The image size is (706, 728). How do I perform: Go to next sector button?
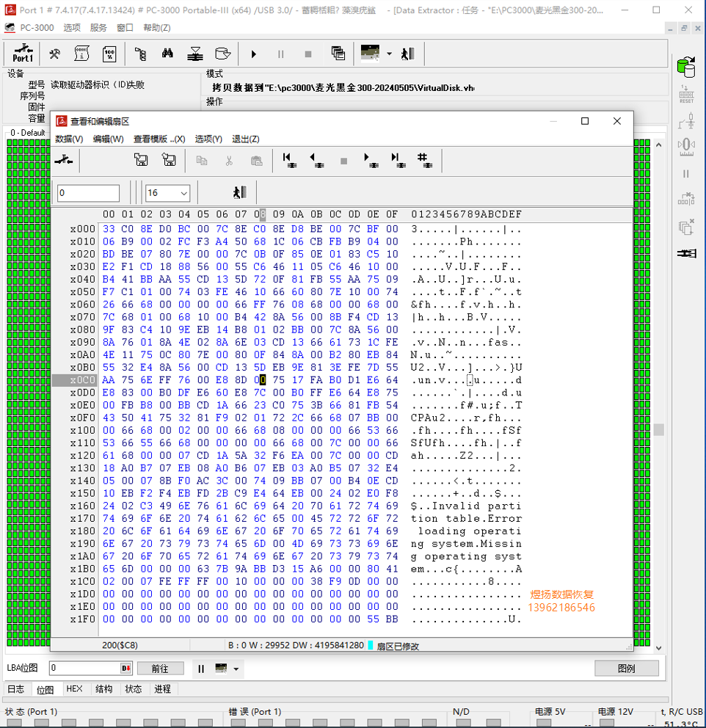tap(371, 160)
